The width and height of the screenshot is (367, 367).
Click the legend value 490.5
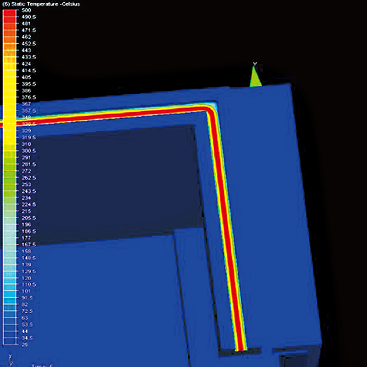pyautogui.click(x=29, y=17)
